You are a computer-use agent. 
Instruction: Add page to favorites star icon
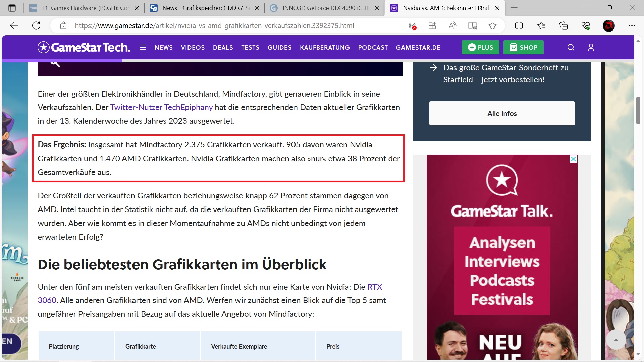[492, 26]
